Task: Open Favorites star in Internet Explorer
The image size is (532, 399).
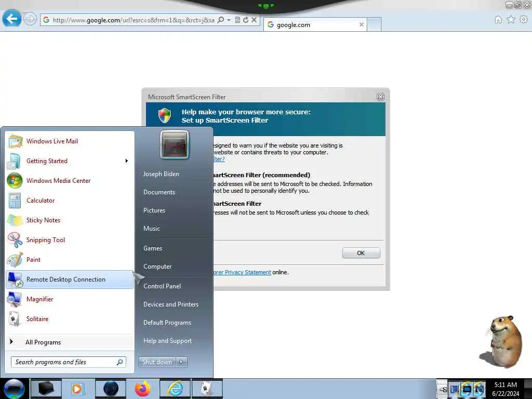Action: click(511, 20)
